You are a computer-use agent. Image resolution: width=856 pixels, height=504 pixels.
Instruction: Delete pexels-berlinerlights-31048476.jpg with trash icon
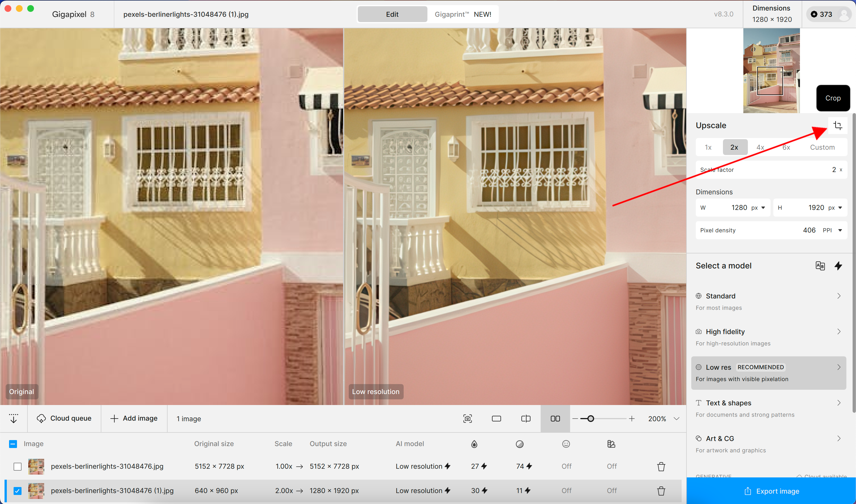point(661,466)
